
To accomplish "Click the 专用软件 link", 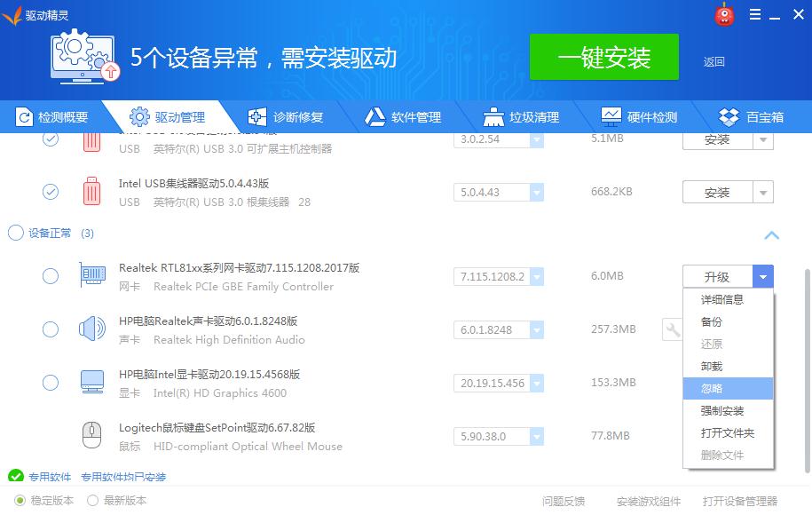I will point(50,477).
